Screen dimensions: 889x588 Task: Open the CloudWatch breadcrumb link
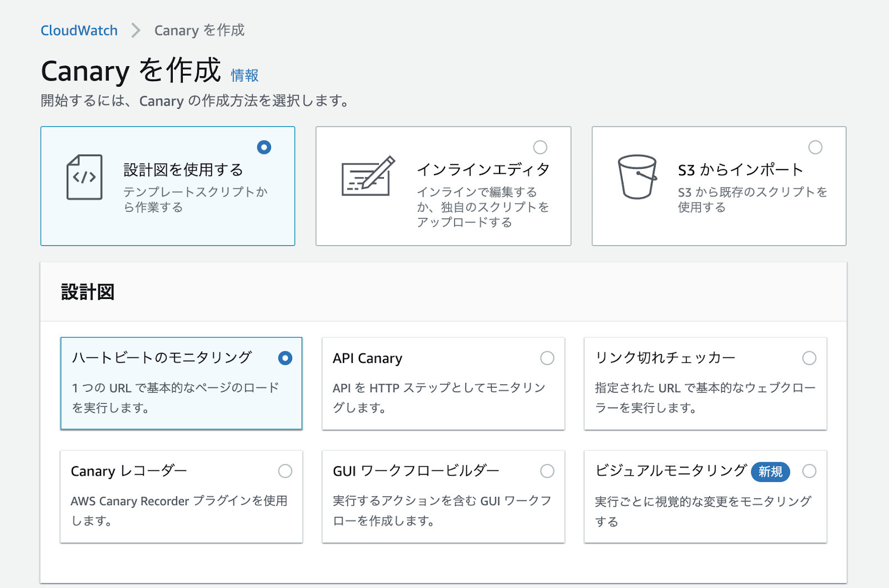click(79, 30)
